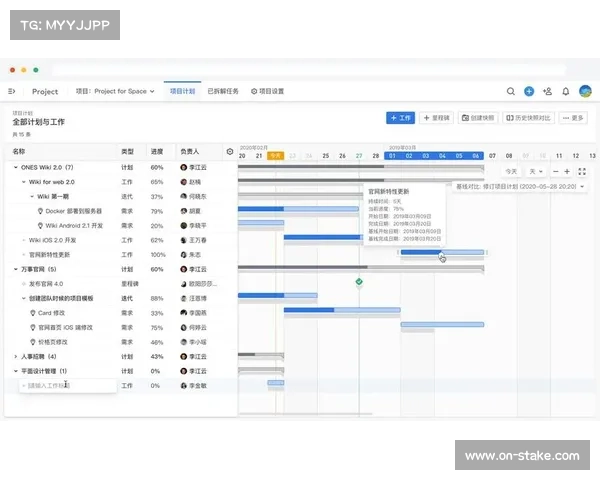Open the 天 time scale dropdown
The image size is (600, 480).
click(534, 171)
